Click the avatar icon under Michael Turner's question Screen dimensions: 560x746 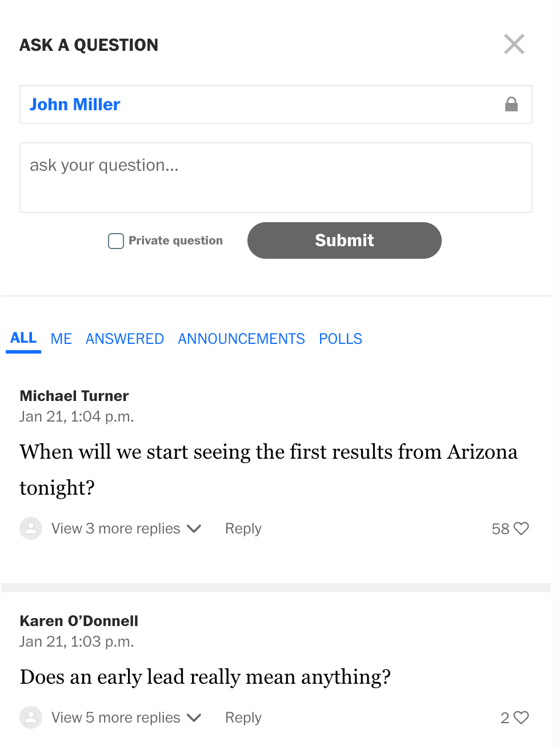click(31, 528)
